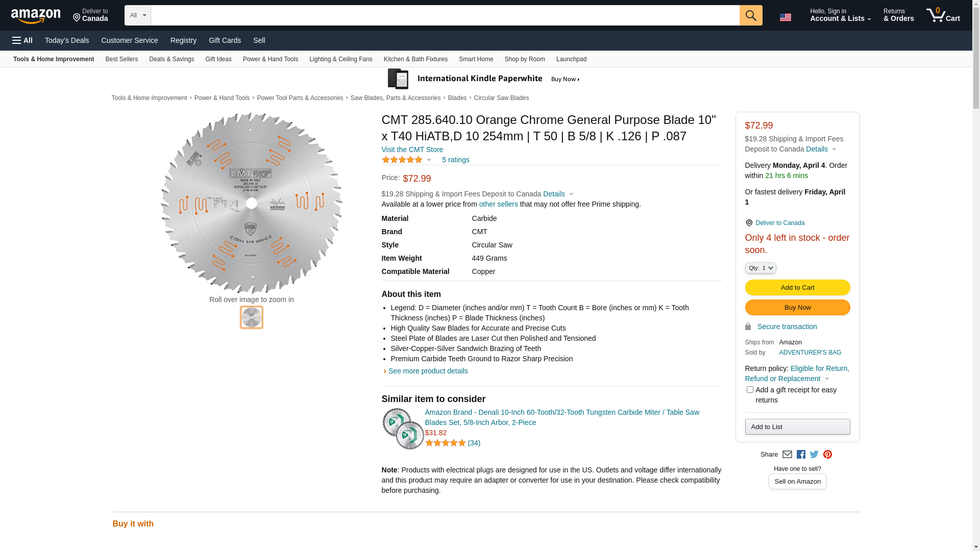Viewport: 980px width, 551px height.
Task: Select the saw blade thumbnail image
Action: pyautogui.click(x=252, y=317)
